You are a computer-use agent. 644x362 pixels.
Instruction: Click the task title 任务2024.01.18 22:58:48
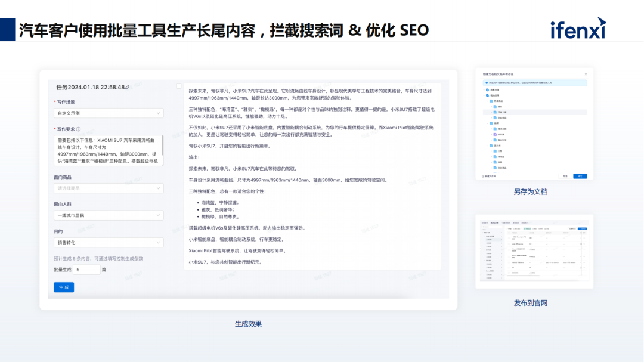tap(91, 88)
